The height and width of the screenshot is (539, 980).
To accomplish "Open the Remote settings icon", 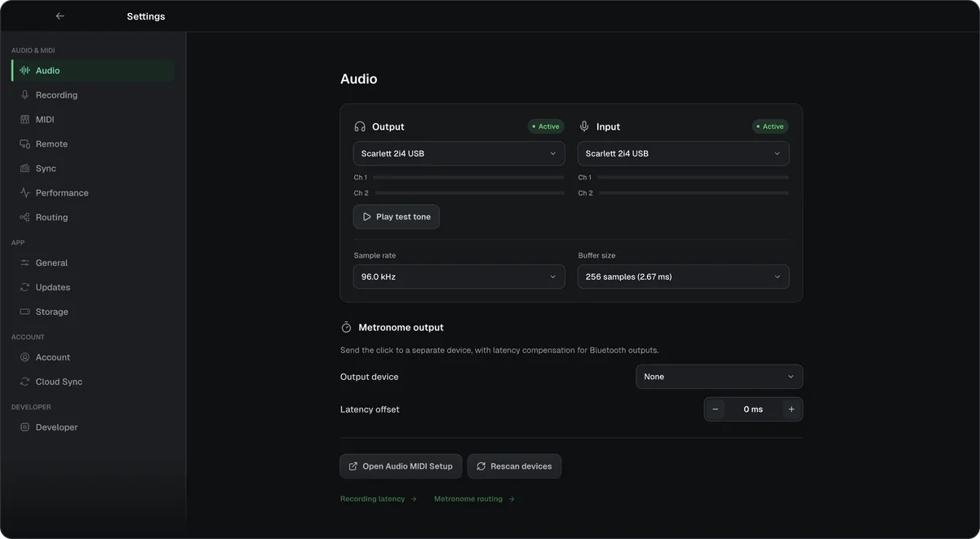I will (x=24, y=144).
